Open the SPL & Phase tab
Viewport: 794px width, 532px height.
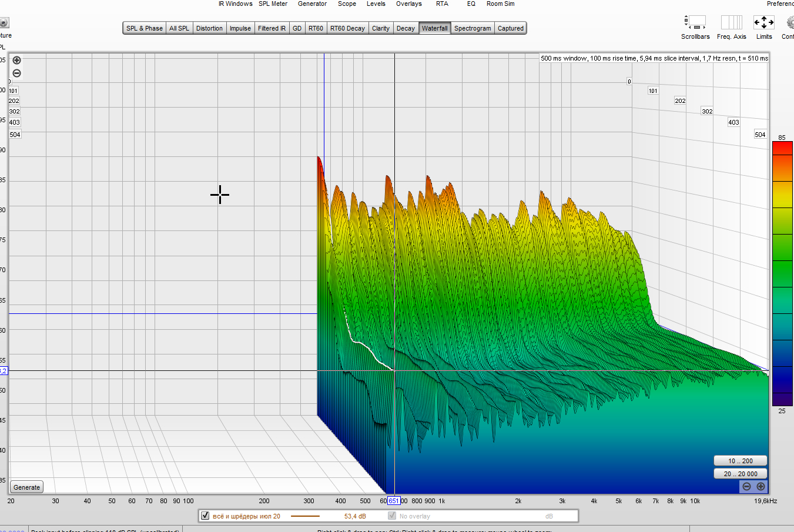(144, 28)
